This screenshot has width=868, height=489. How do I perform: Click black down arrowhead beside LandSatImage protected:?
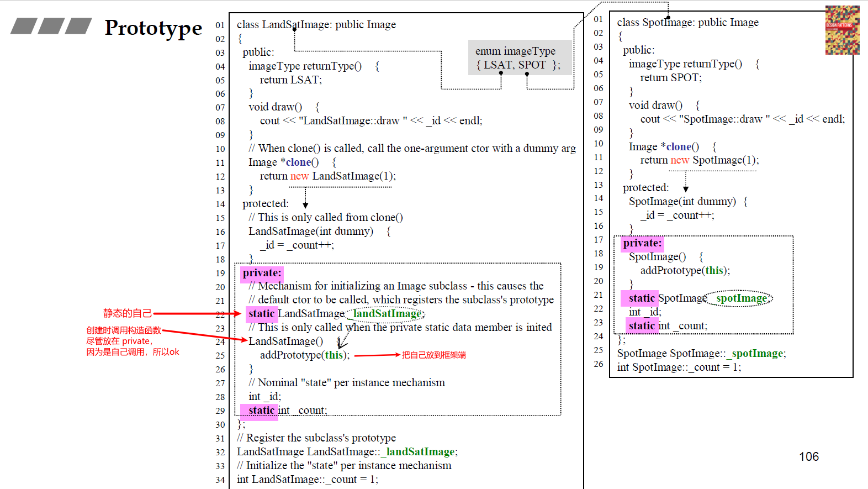(x=305, y=205)
